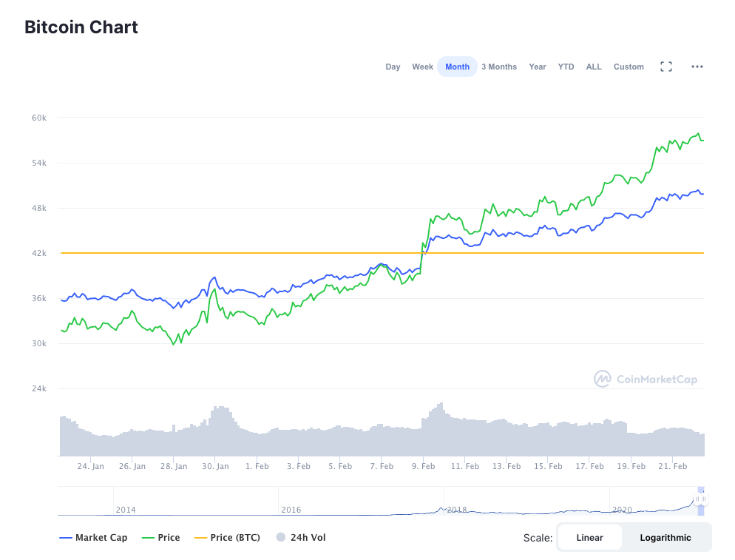This screenshot has height=560, width=735.
Task: Click the 1. Feb date axis label
Action: pyautogui.click(x=257, y=466)
